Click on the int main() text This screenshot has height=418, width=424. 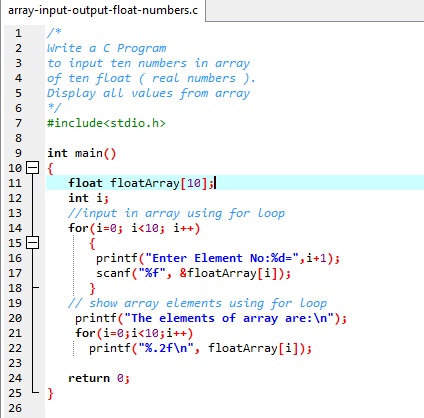point(82,153)
